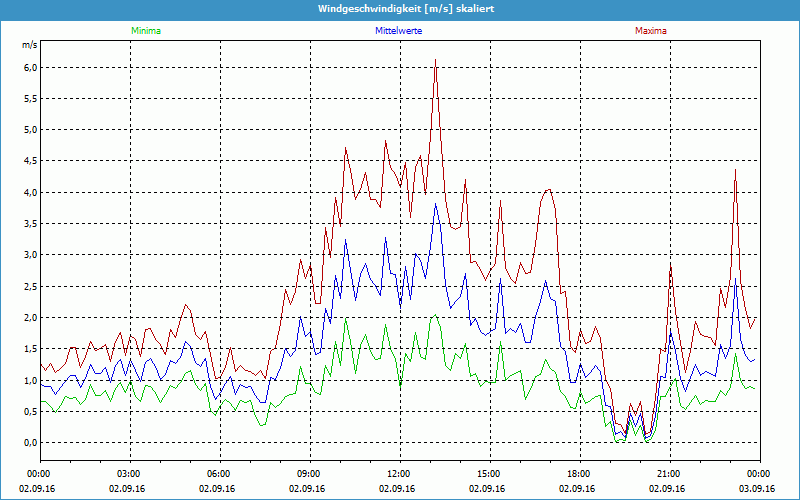
Task: Click the 15:00 time axis label
Action: coord(488,474)
